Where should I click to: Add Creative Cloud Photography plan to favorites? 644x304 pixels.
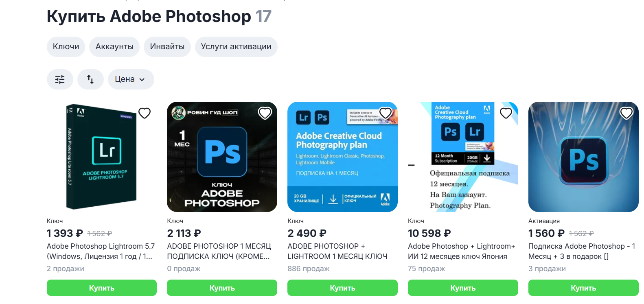tap(386, 113)
